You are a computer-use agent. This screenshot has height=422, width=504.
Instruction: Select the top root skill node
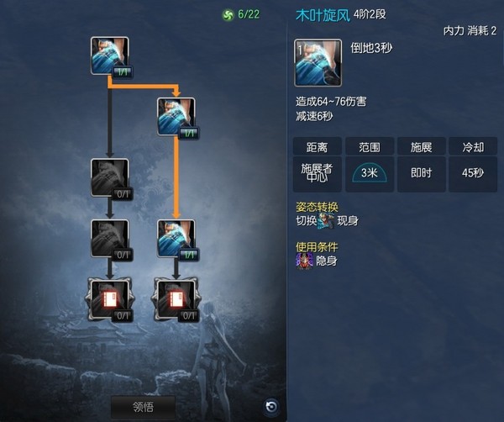110,56
